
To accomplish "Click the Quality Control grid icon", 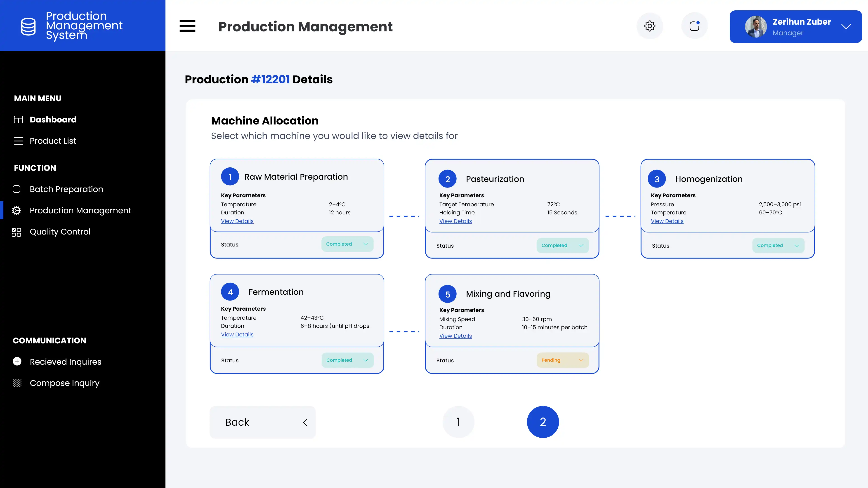I will pyautogui.click(x=17, y=232).
